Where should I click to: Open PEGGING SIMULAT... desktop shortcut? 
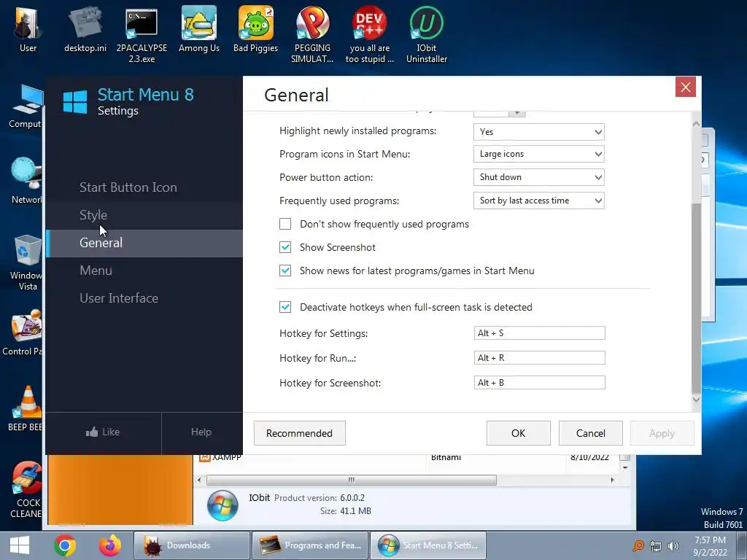(x=312, y=34)
